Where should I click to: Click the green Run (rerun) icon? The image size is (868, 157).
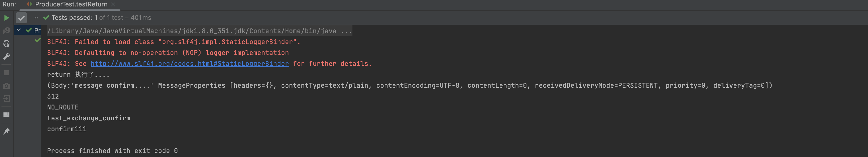6,18
